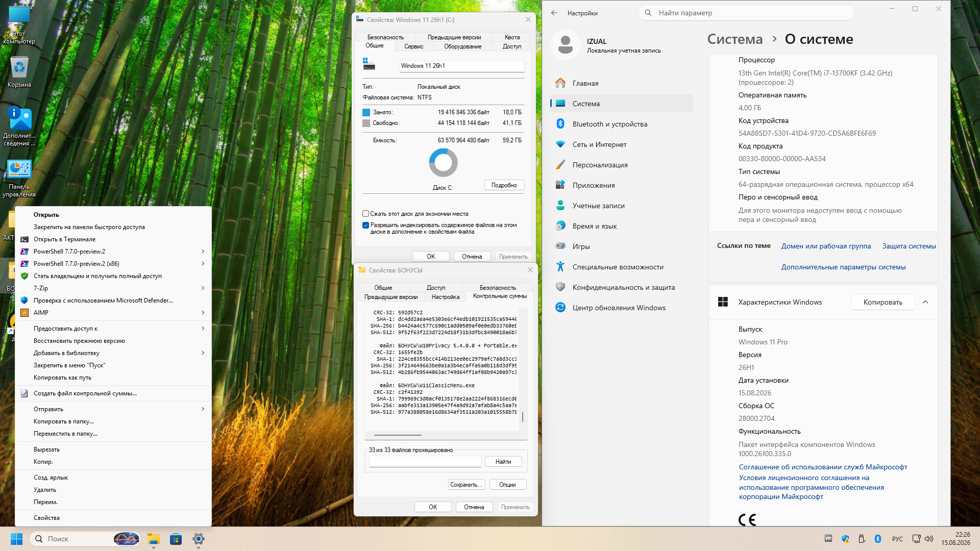Click the Центр обновления Windows update icon
The width and height of the screenshot is (980, 551).
(x=560, y=308)
